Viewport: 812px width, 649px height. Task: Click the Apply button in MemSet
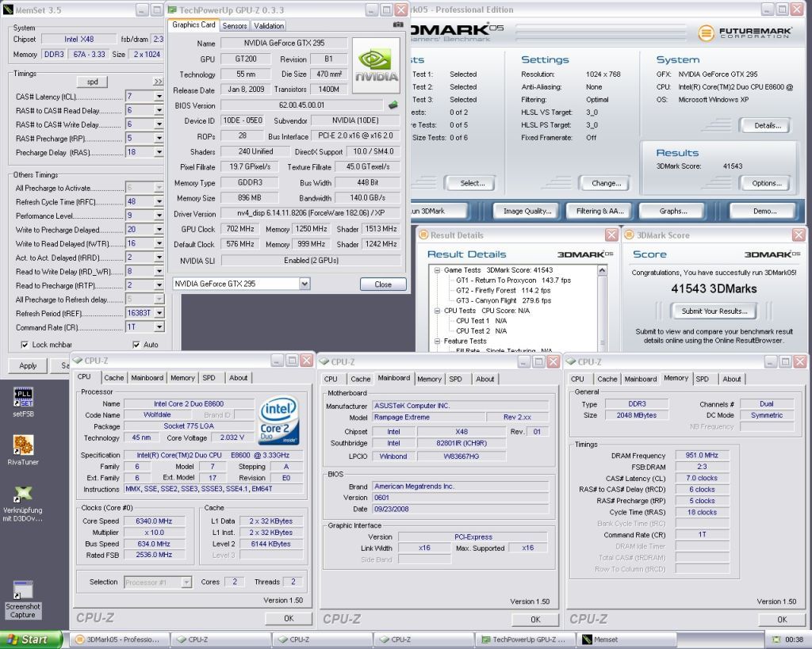(x=28, y=365)
